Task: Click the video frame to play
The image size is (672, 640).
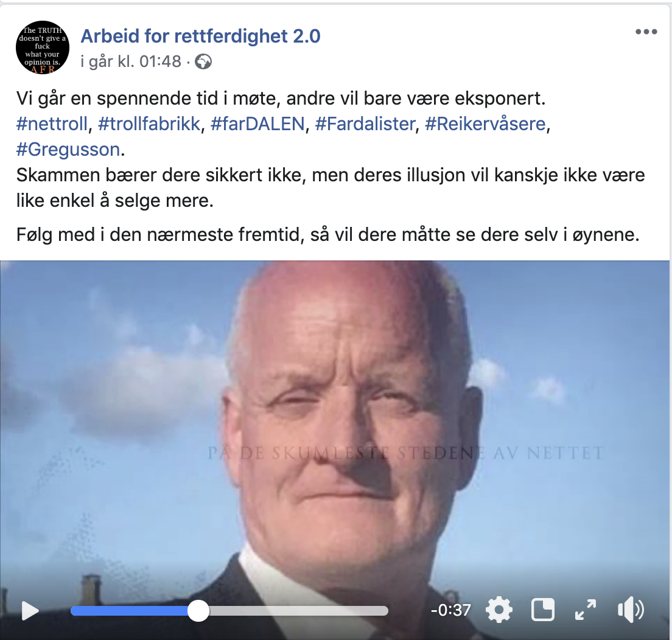Action: pyautogui.click(x=335, y=424)
